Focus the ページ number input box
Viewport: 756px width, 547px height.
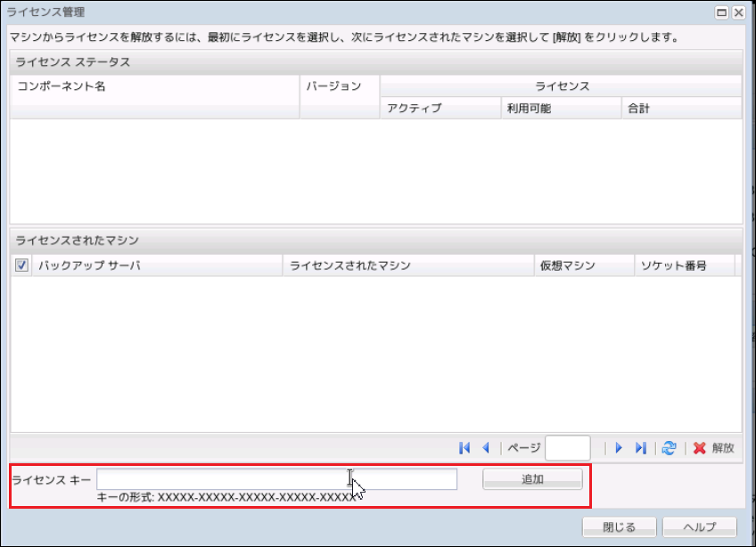coord(568,448)
